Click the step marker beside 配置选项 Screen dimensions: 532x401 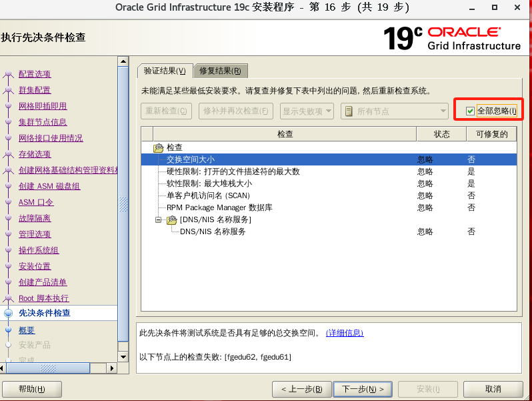9,74
